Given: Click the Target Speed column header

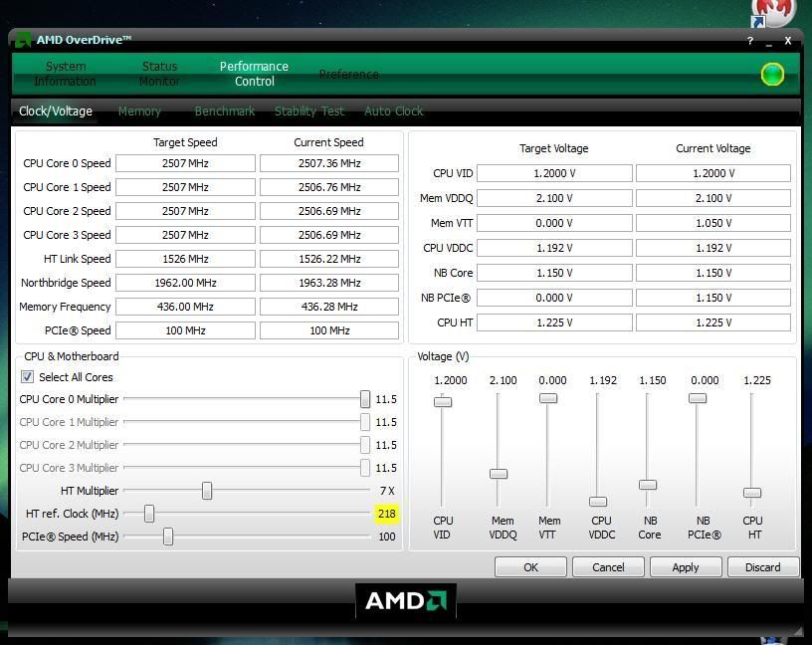Looking at the screenshot, I should coord(185,142).
